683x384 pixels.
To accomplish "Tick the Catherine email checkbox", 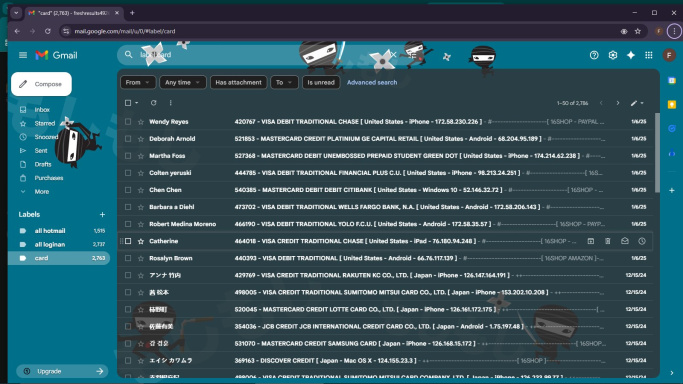I will coord(128,241).
